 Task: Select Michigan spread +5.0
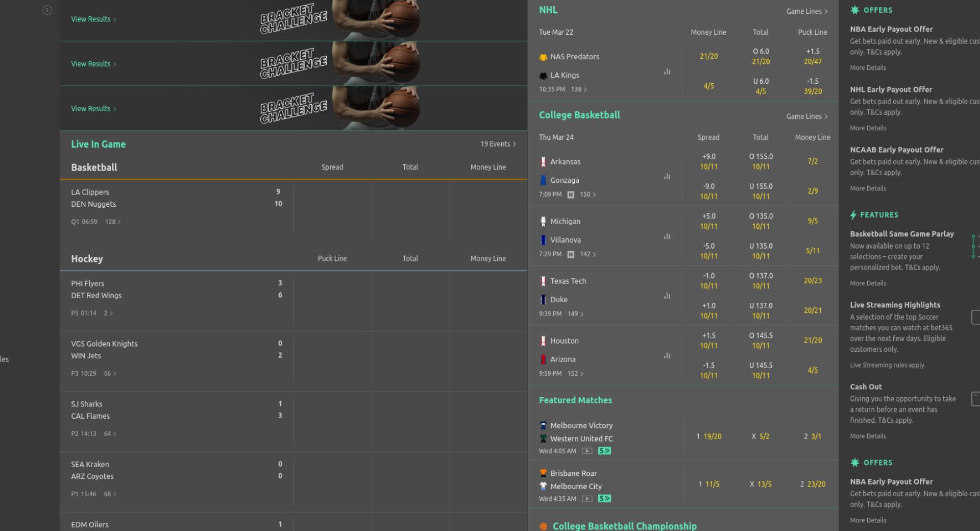[708, 221]
